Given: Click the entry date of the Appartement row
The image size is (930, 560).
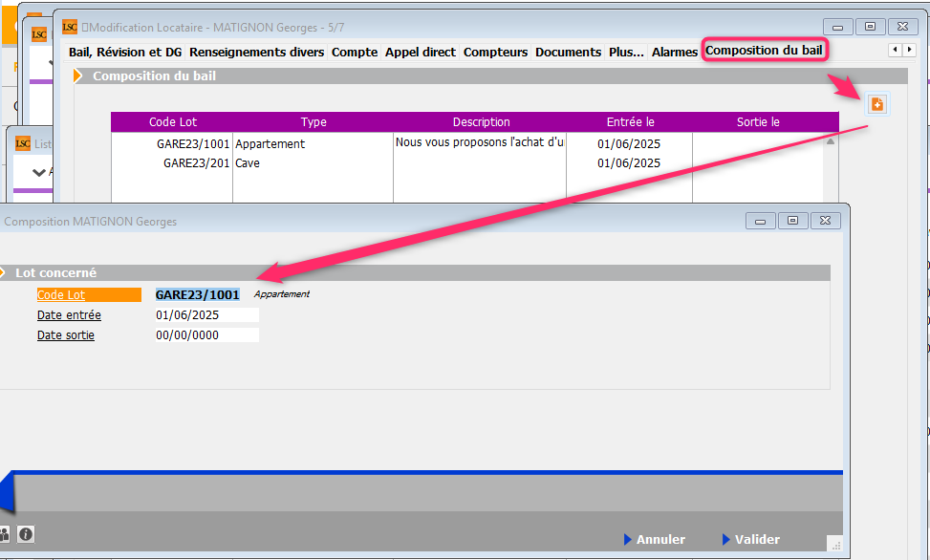Looking at the screenshot, I should (629, 144).
